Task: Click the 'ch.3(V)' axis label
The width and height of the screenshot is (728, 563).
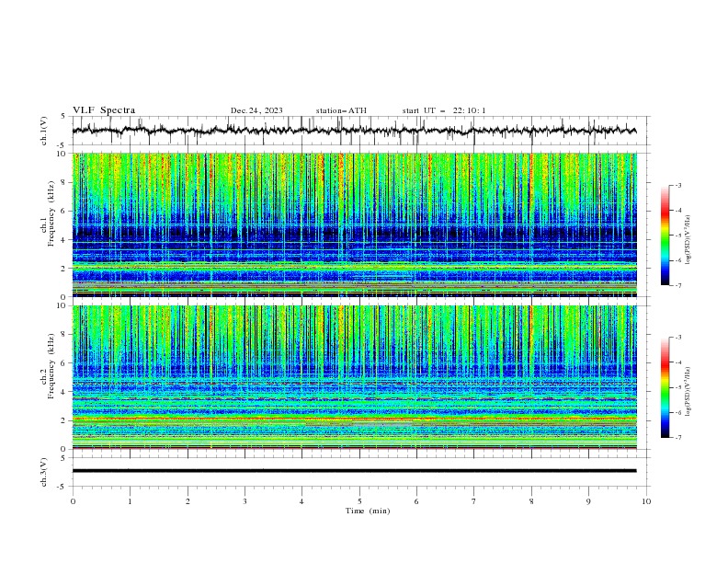Action: tap(44, 472)
